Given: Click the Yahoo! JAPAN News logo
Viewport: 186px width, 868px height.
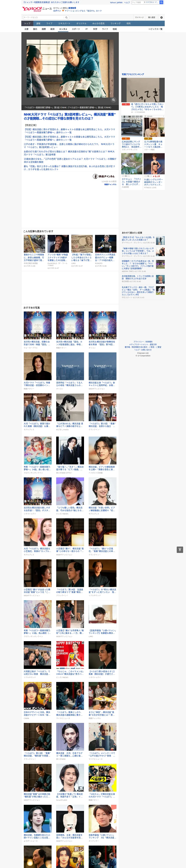Looking at the screenshot, I should click(x=37, y=9).
